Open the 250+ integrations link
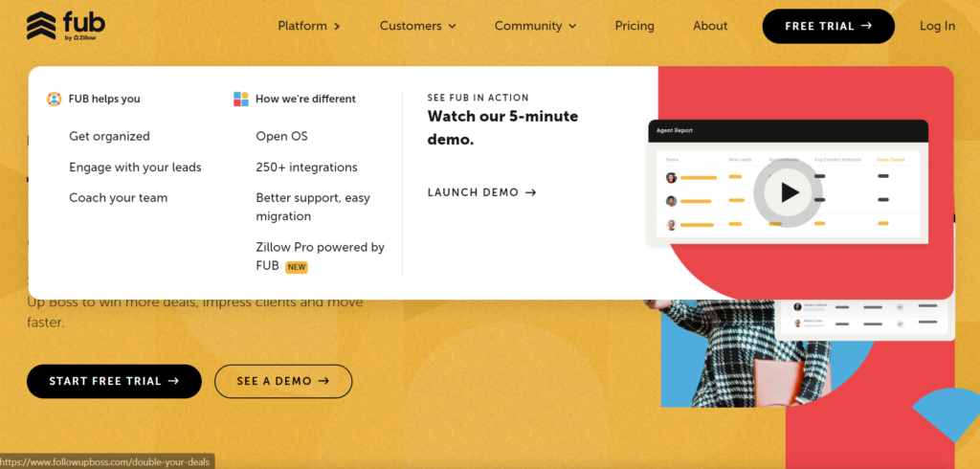This screenshot has width=980, height=469. pos(307,167)
